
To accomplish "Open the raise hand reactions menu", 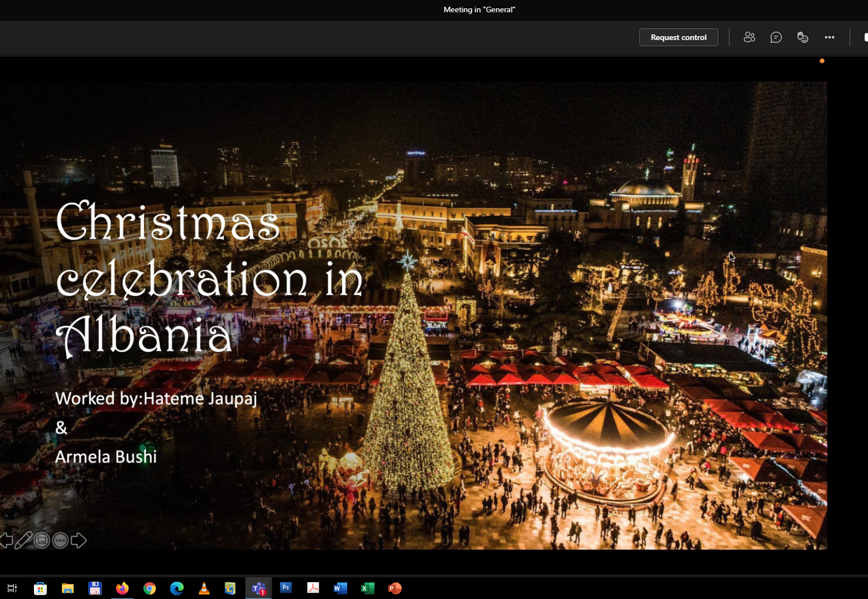I will [x=802, y=37].
